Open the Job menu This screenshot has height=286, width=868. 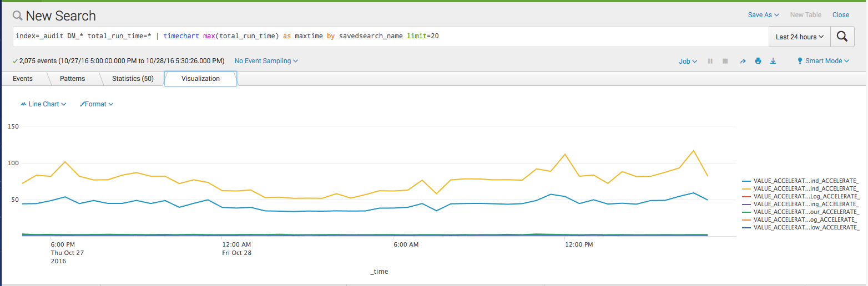(688, 61)
